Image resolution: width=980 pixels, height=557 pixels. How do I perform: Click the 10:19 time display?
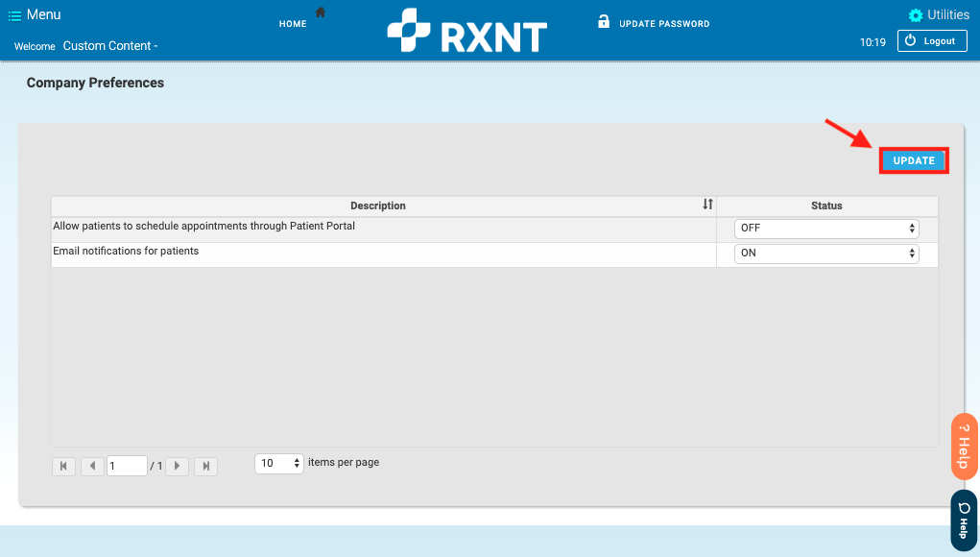pyautogui.click(x=872, y=42)
